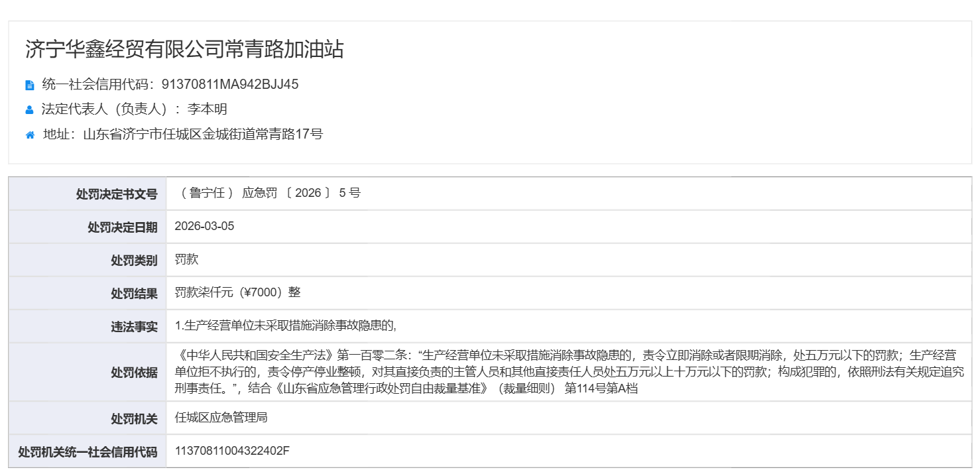Select the 违法事实 row label
The width and height of the screenshot is (980, 476).
click(x=134, y=327)
